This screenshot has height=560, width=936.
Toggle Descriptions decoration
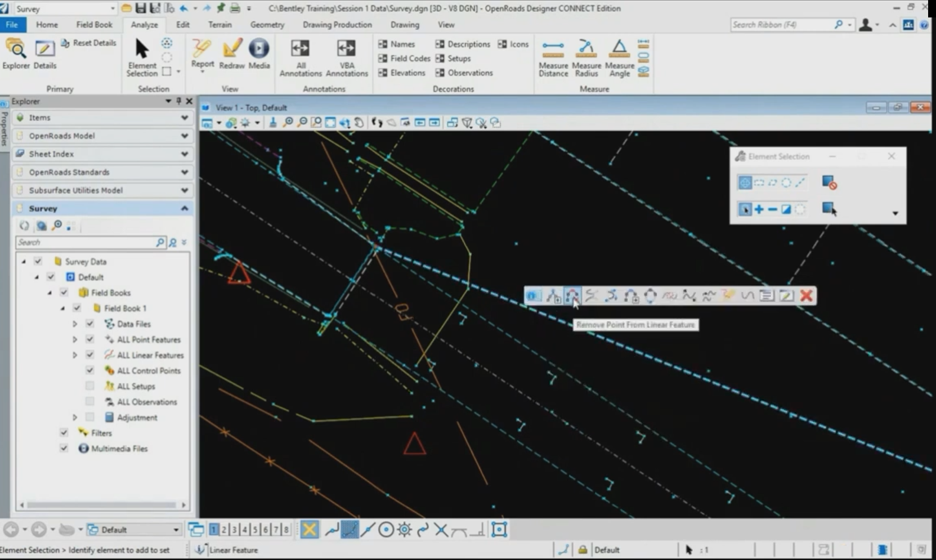[463, 44]
